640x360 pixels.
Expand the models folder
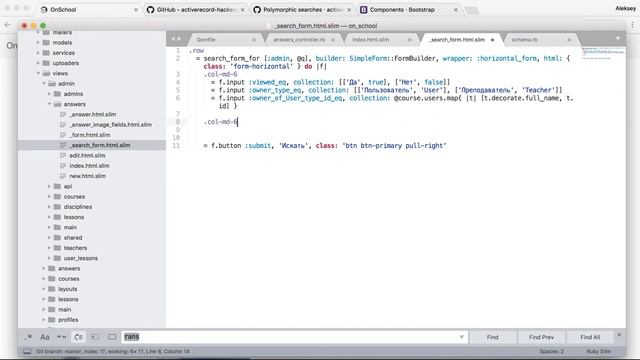(x=38, y=42)
